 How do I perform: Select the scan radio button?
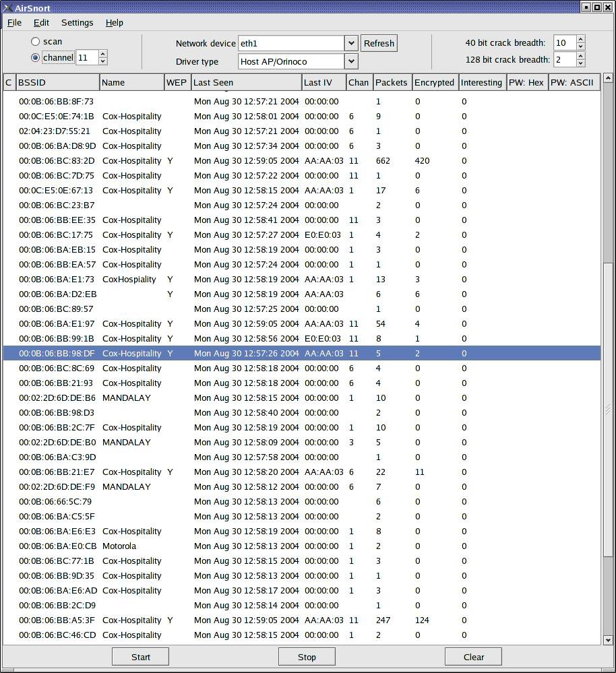(36, 42)
